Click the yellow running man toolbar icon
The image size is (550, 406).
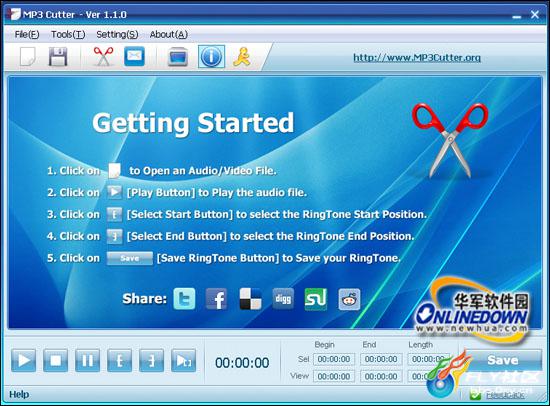coord(242,56)
